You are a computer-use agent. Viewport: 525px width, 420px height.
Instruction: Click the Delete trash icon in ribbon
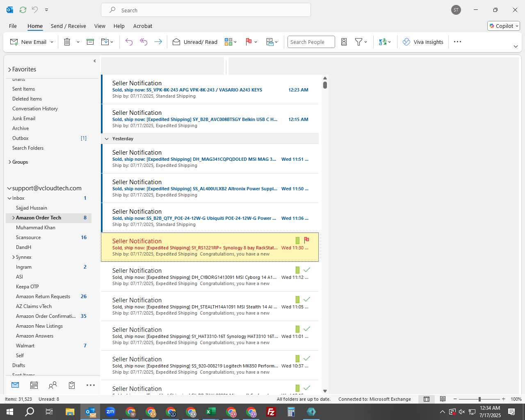[x=67, y=42]
